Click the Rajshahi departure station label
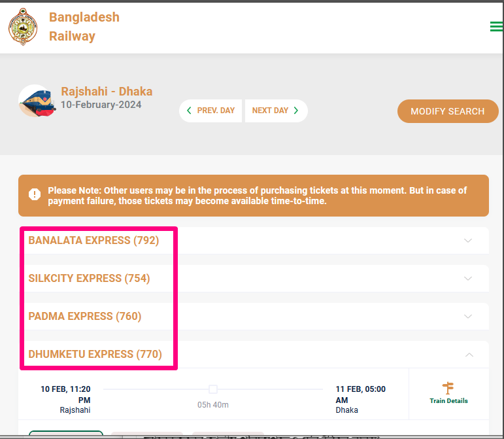 [x=75, y=410]
